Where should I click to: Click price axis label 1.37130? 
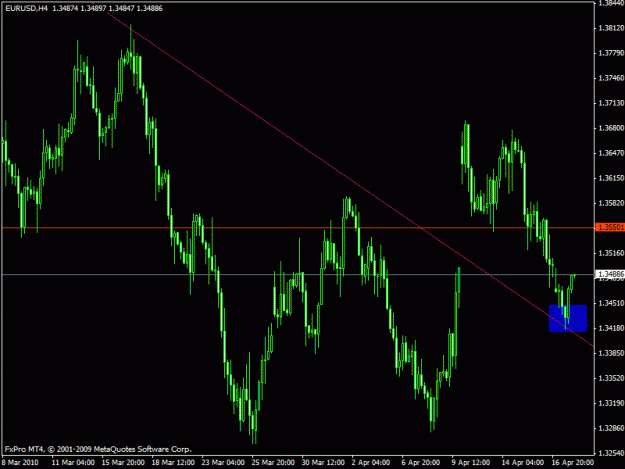click(x=611, y=103)
